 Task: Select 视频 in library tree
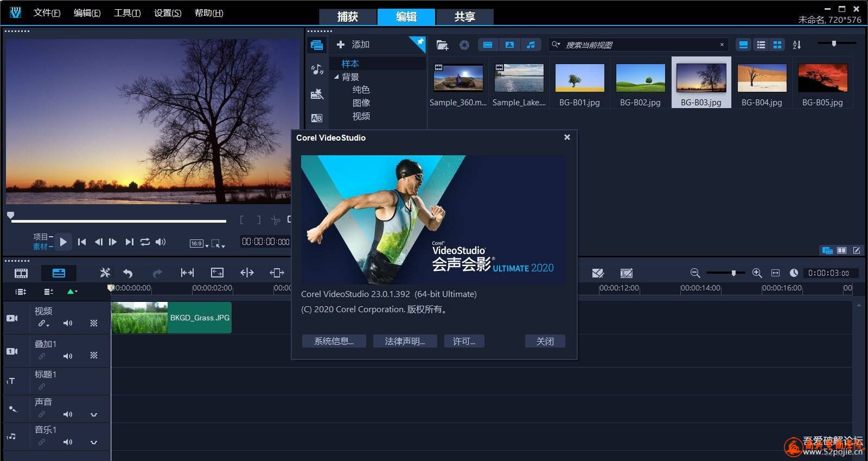pyautogui.click(x=361, y=116)
